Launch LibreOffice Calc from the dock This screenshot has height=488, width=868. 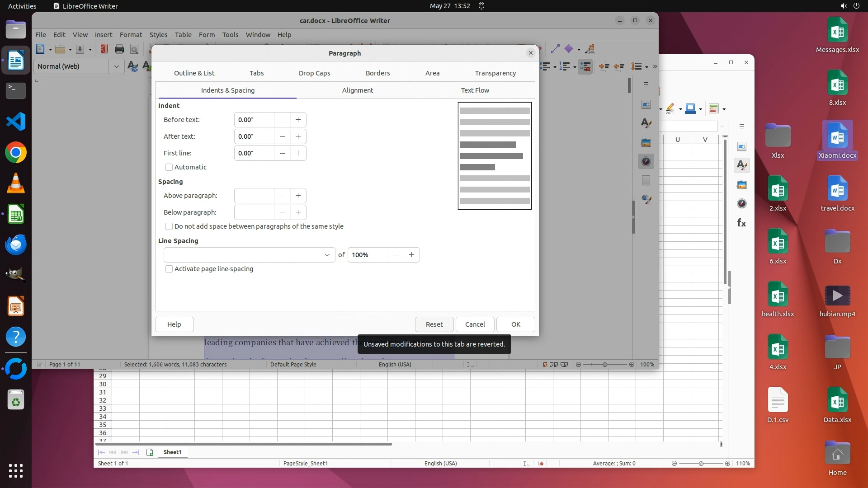[16, 214]
